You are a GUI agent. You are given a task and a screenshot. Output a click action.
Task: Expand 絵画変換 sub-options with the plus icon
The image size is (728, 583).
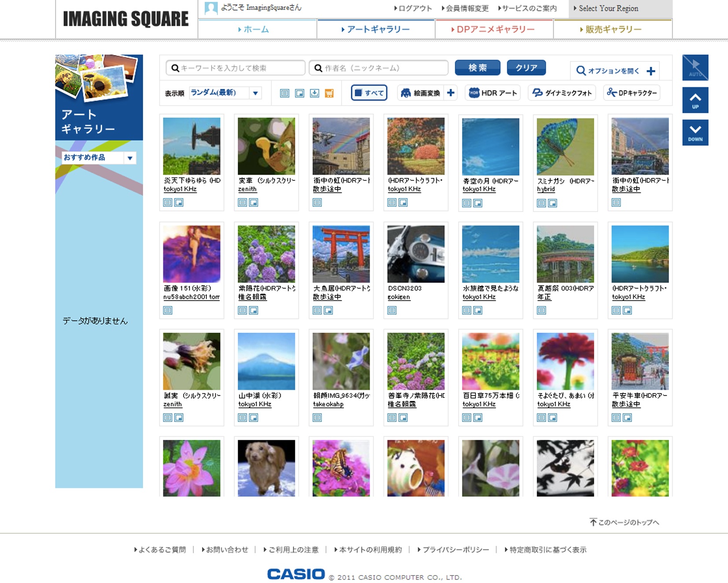[451, 93]
